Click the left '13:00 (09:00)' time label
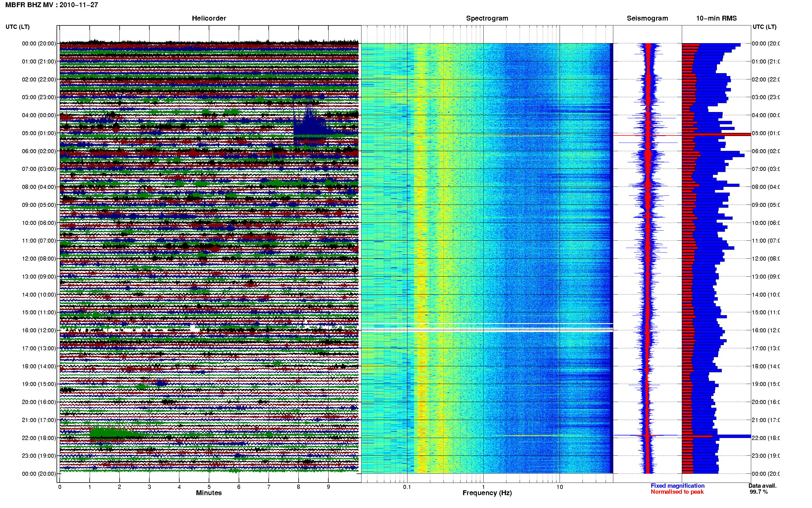Viewport: 812px width, 508px height. click(39, 277)
